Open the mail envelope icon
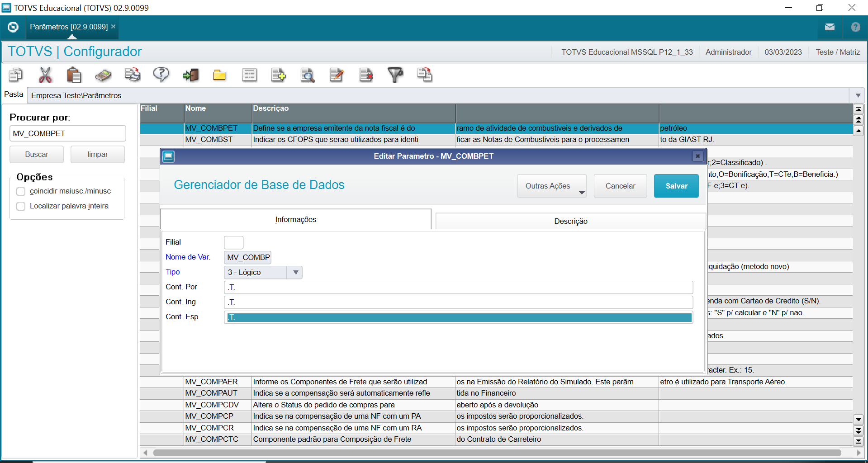 click(x=830, y=27)
